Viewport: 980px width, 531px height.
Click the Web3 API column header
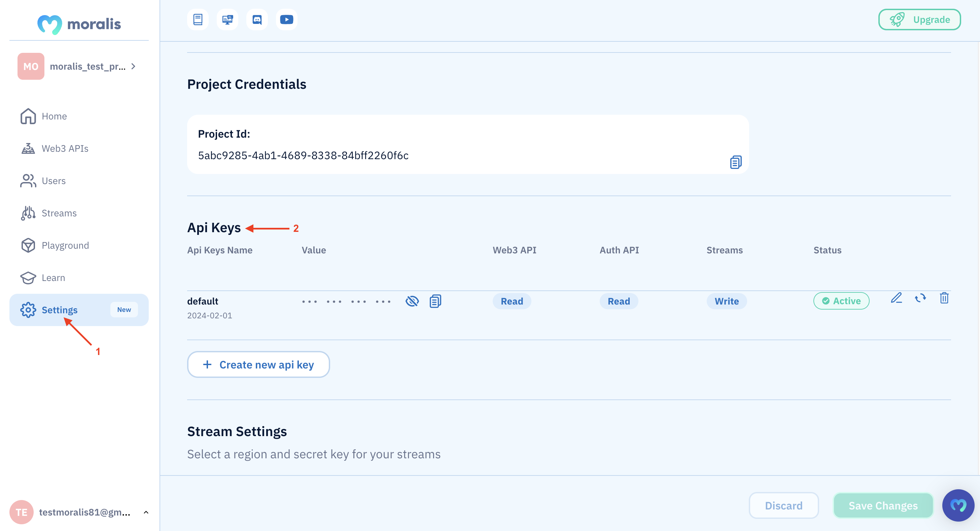click(x=514, y=250)
